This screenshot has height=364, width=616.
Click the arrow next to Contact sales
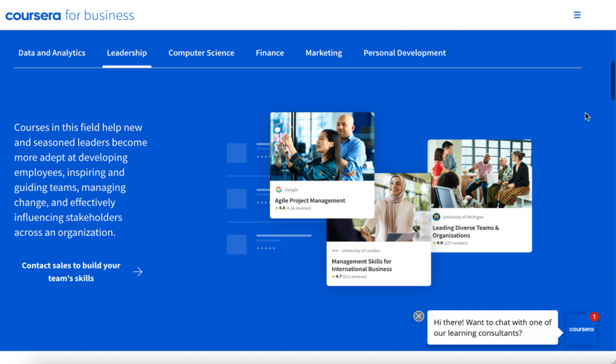[138, 271]
